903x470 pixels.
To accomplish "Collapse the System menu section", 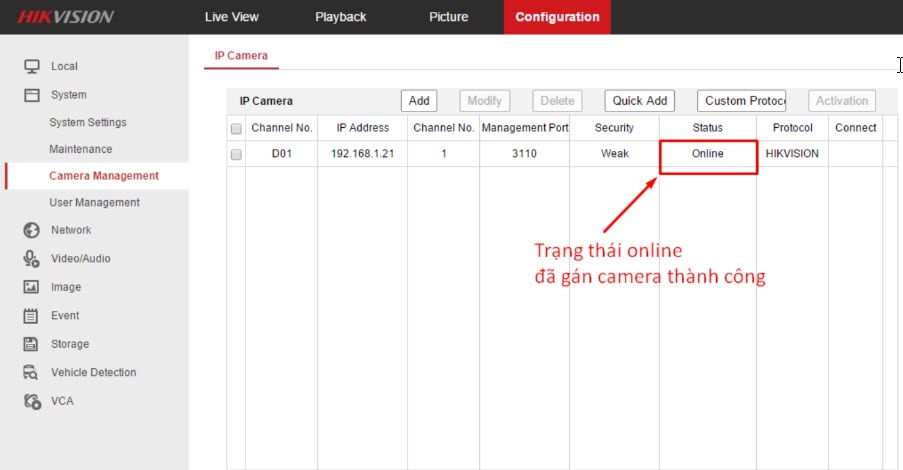I will (x=68, y=95).
